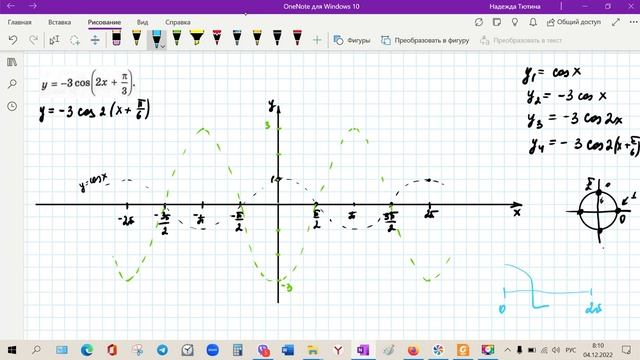
Task: Click the lightbulb tips icon
Action: tap(515, 22)
